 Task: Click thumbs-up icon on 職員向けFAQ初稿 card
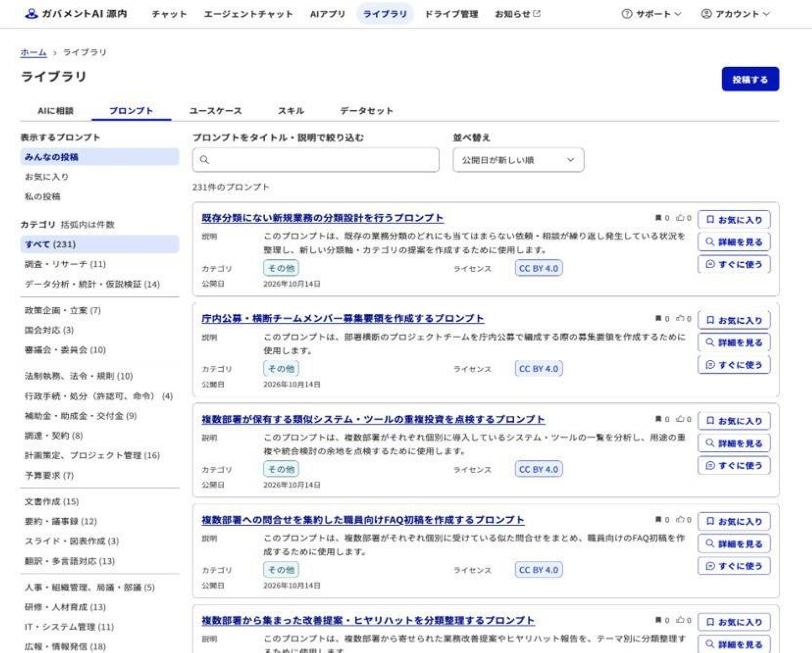pos(680,520)
